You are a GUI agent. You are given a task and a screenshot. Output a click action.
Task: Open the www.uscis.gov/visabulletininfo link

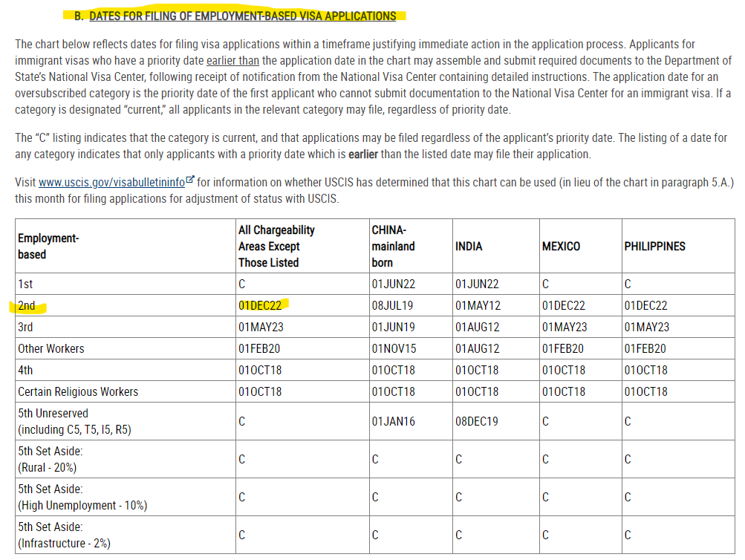[111, 183]
